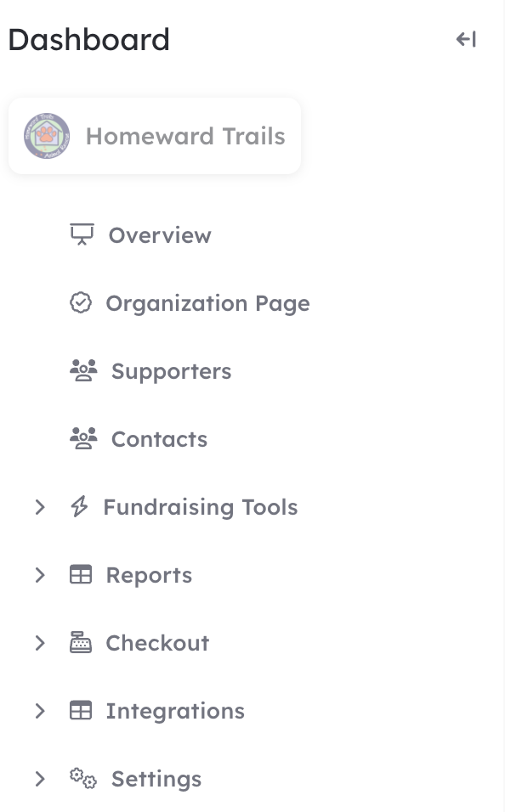Open the Supporters page
This screenshot has width=505, height=812.
coord(171,372)
